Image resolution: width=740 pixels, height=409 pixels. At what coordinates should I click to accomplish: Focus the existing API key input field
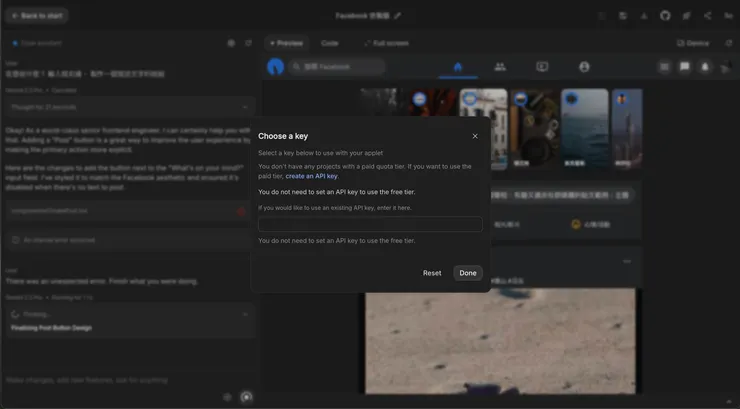coord(370,225)
